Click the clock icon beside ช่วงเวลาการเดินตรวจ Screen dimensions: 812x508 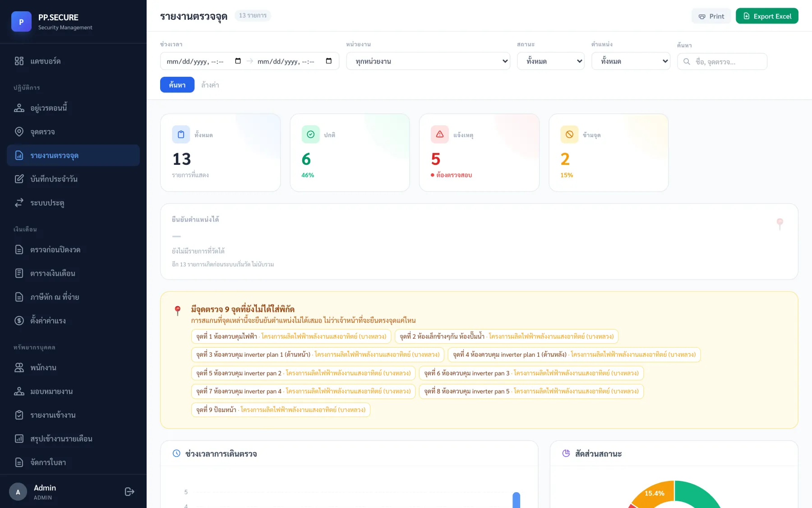(176, 453)
